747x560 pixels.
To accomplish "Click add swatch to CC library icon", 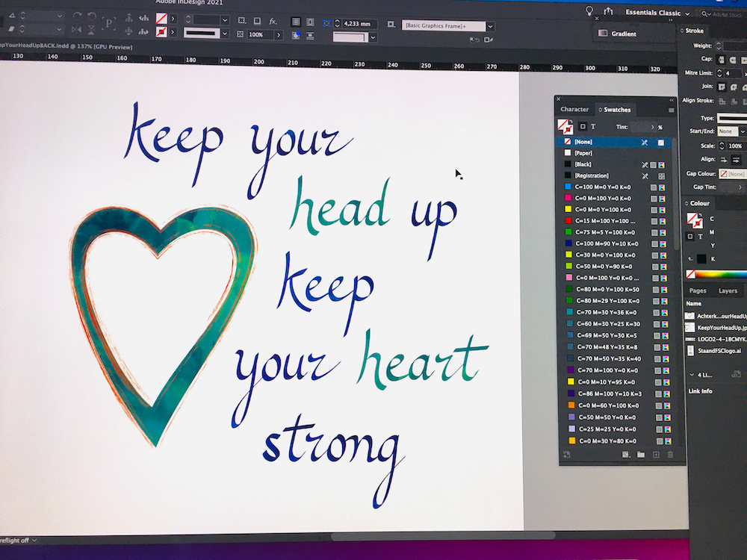I will point(566,455).
